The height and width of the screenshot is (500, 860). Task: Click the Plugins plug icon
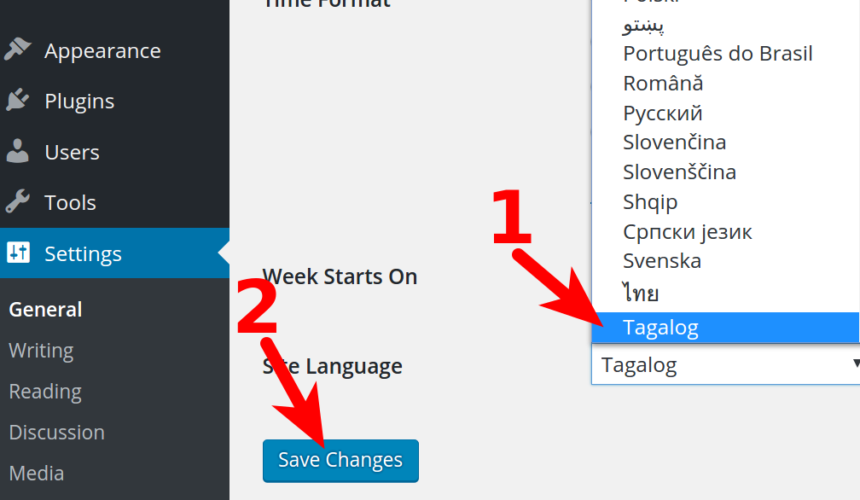(18, 100)
